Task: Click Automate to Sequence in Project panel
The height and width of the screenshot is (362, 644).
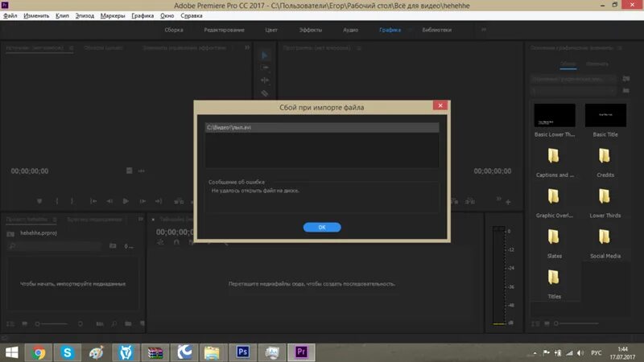Action: pyautogui.click(x=99, y=324)
